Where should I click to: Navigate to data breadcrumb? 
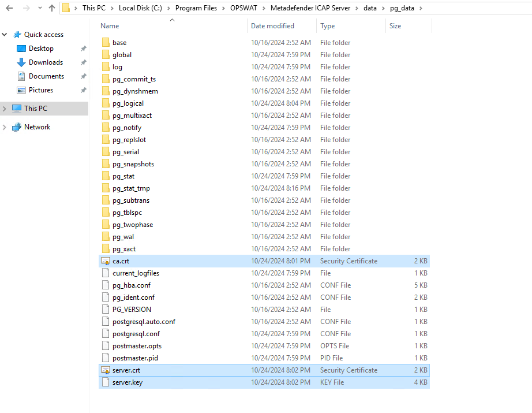pos(370,8)
